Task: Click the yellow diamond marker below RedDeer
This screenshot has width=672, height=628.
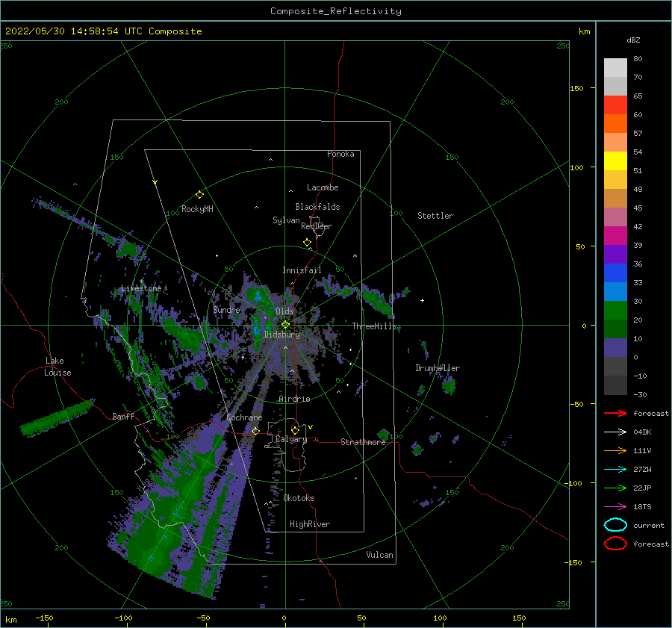Action: point(307,243)
